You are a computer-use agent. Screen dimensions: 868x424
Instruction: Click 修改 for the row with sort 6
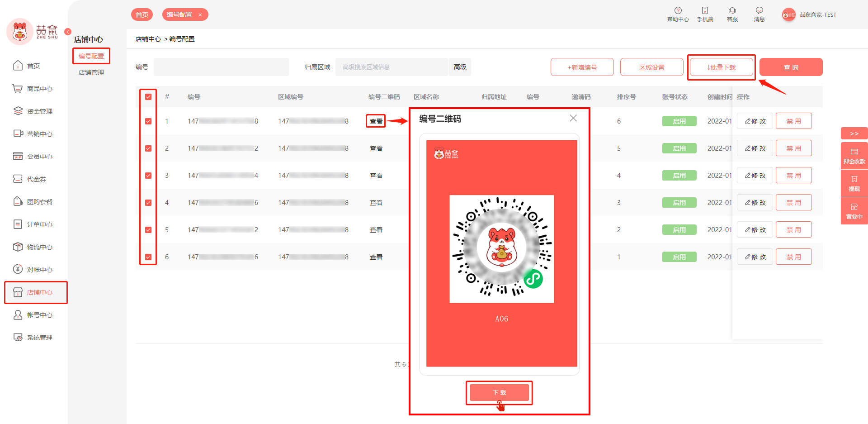click(755, 121)
